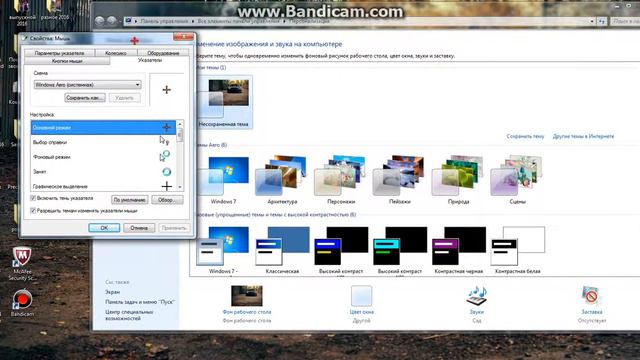The height and width of the screenshot is (360, 640).
Task: Select the Персонажи theme
Action: pos(340,180)
